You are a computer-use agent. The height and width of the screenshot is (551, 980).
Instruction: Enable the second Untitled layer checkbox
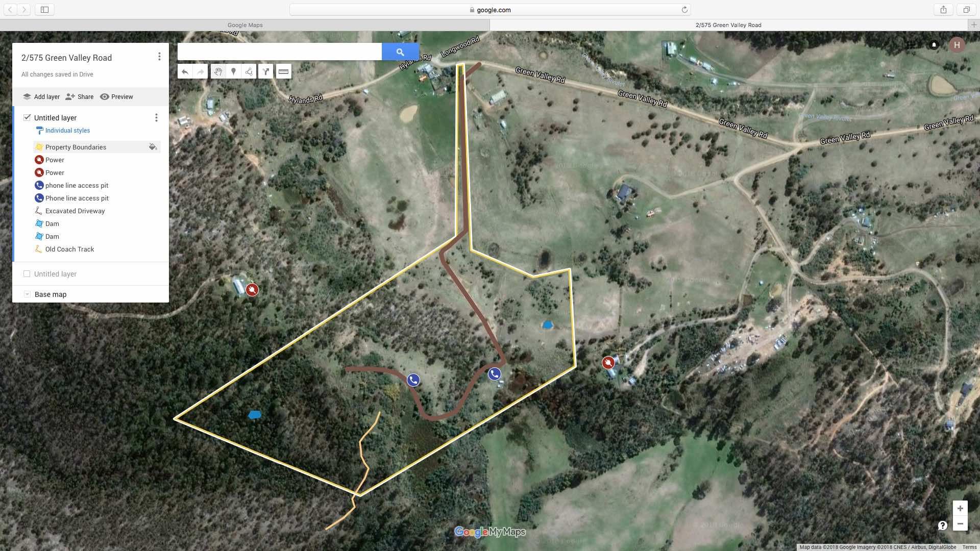tap(27, 274)
